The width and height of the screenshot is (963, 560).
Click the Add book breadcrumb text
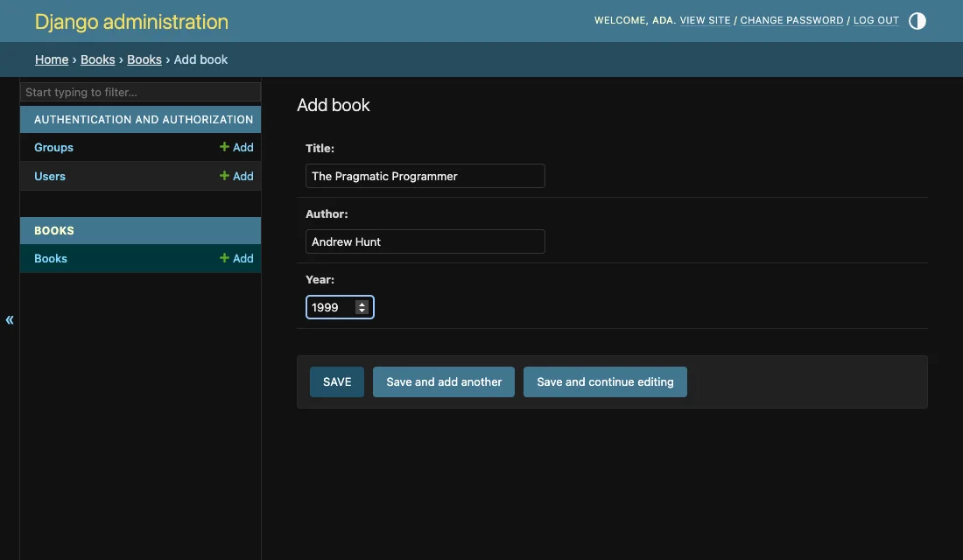click(x=200, y=59)
